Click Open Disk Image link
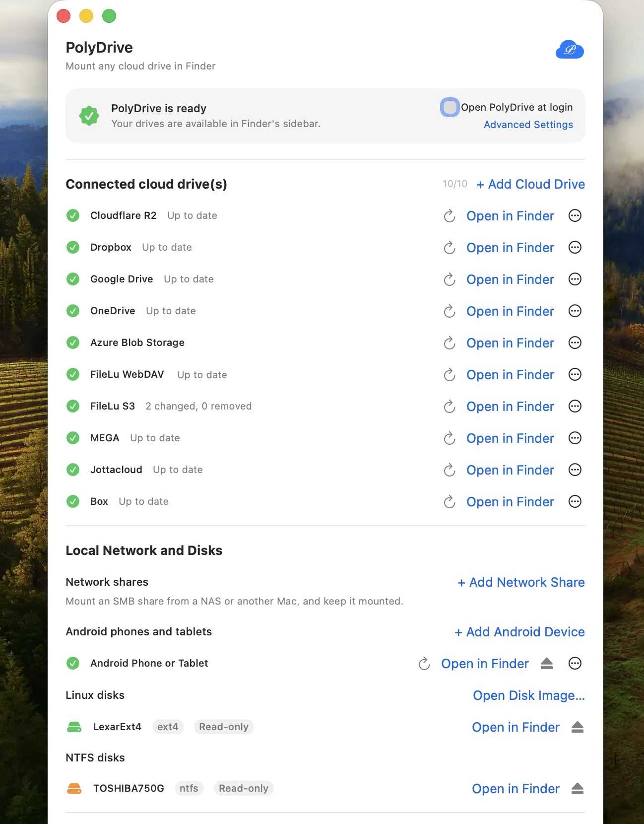 coord(529,695)
